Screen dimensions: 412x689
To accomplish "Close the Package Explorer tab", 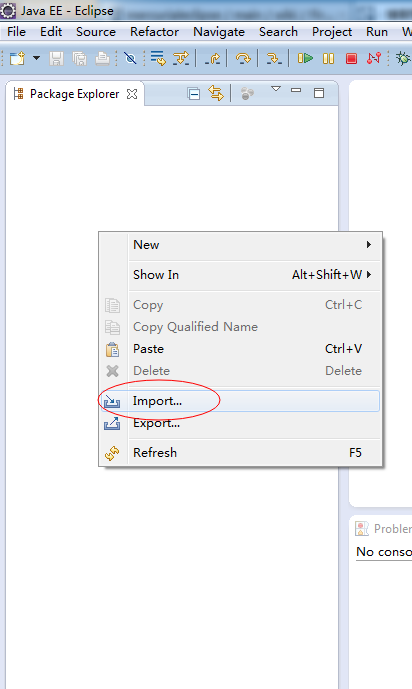I will (132, 94).
